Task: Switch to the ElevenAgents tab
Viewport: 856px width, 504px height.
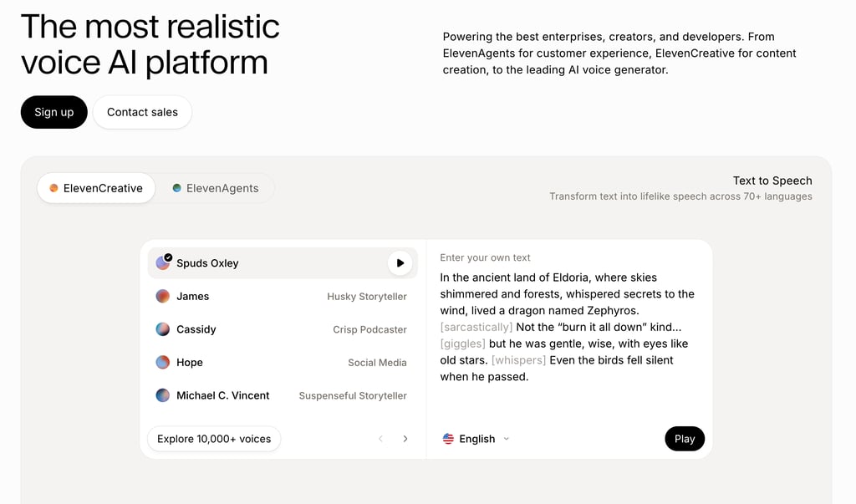Action: tap(216, 188)
